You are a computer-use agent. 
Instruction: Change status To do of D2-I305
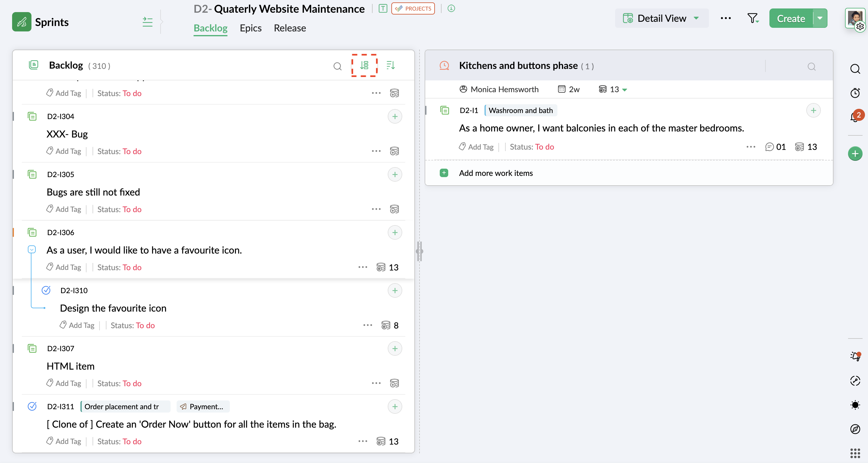132,209
